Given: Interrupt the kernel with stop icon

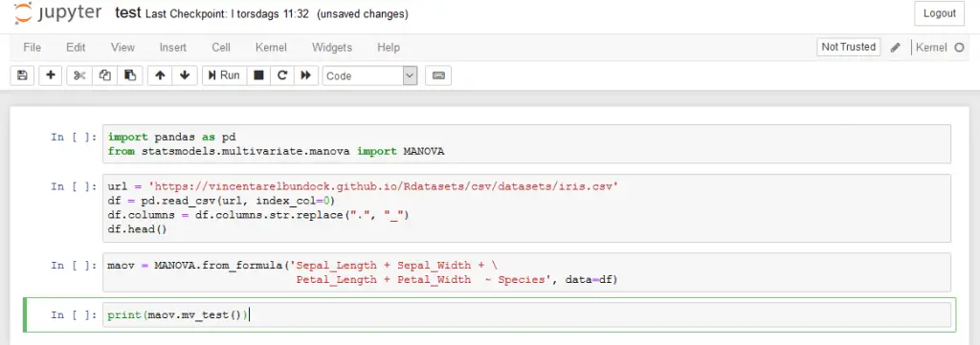Looking at the screenshot, I should pyautogui.click(x=258, y=75).
